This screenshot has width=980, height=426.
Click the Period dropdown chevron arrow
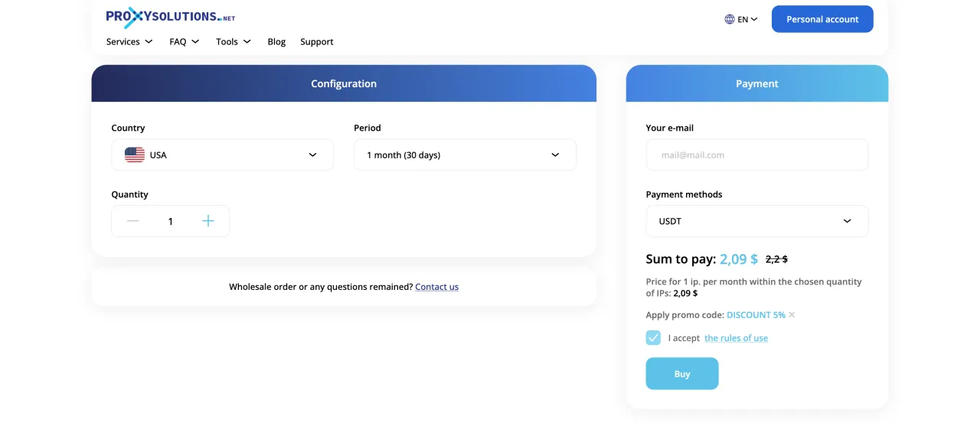click(555, 154)
